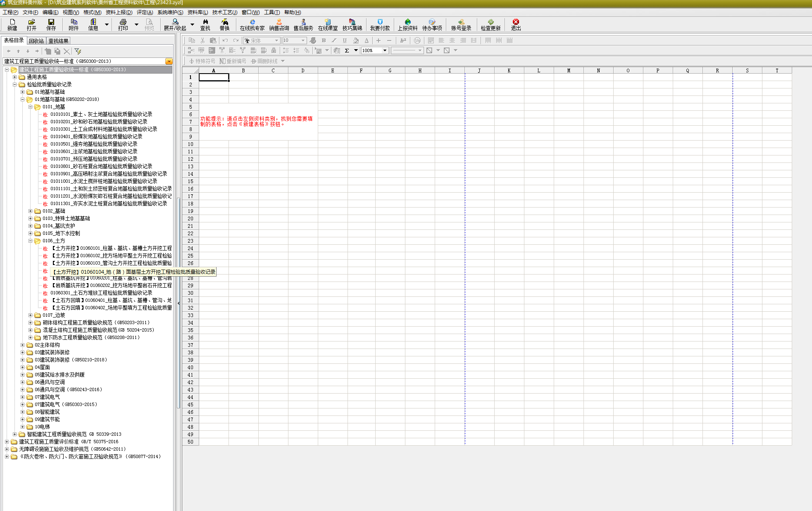Click the 上报资料 upload icon
The height and width of the screenshot is (511, 812).
pos(407,25)
